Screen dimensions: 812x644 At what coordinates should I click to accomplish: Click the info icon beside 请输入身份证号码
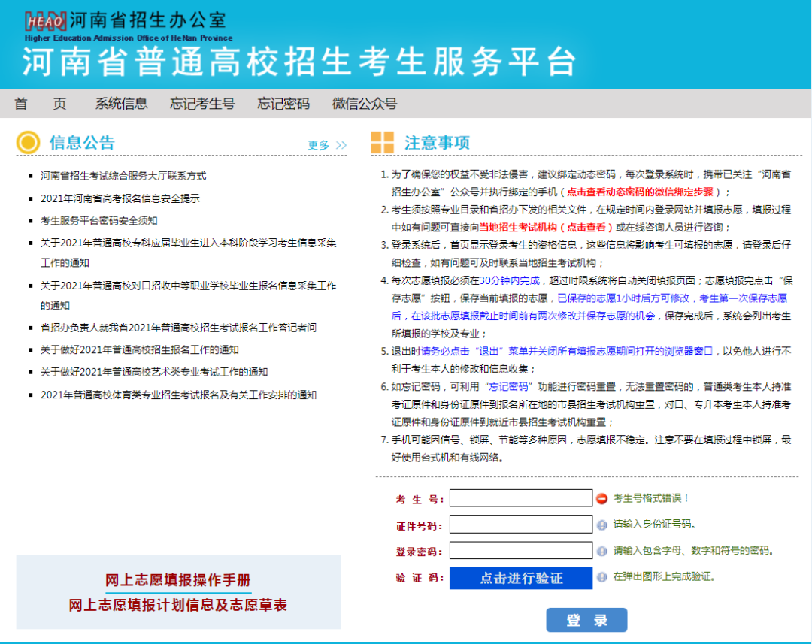604,525
